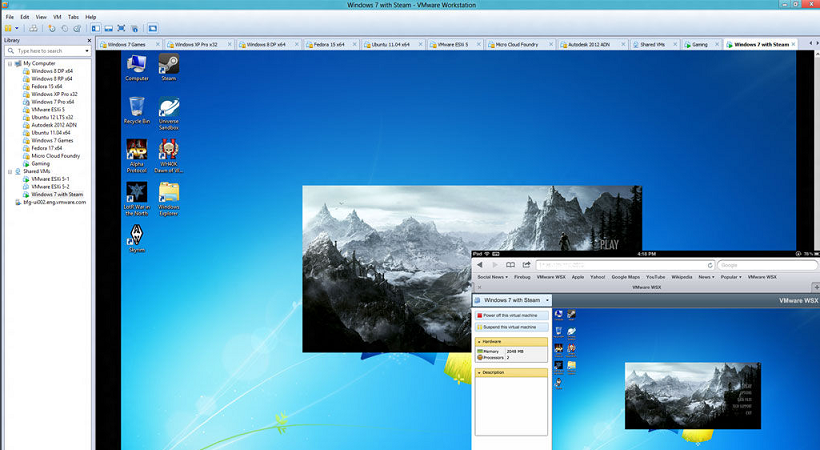Viewport: 820px width, 450px height.
Task: Click the yellow Suspend VM toolbar button
Action: pos(8,28)
